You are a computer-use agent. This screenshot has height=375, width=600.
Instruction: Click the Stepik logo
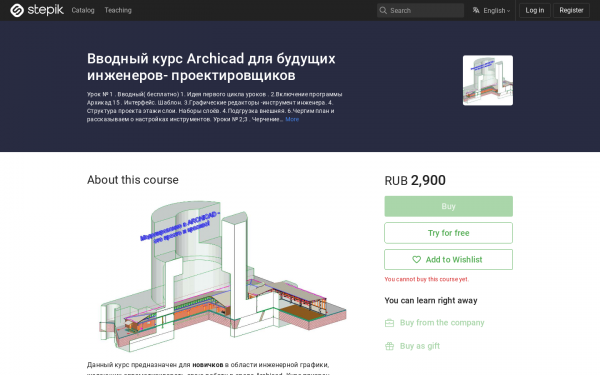click(x=37, y=10)
